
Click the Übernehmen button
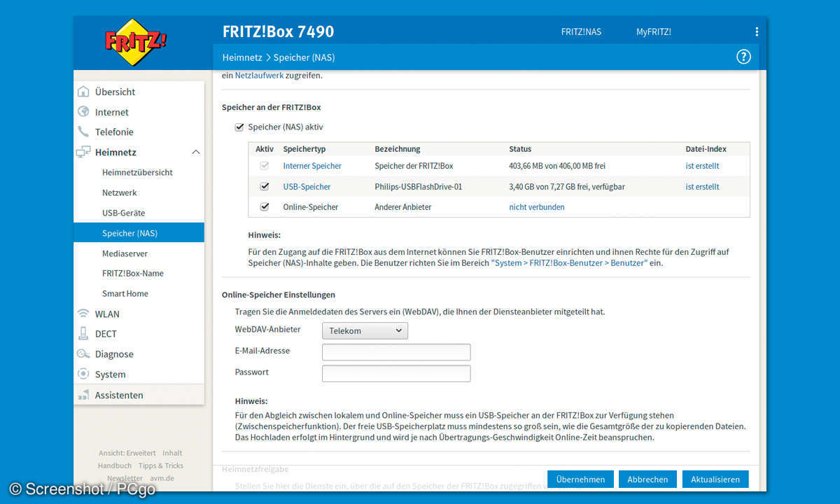[x=581, y=479]
